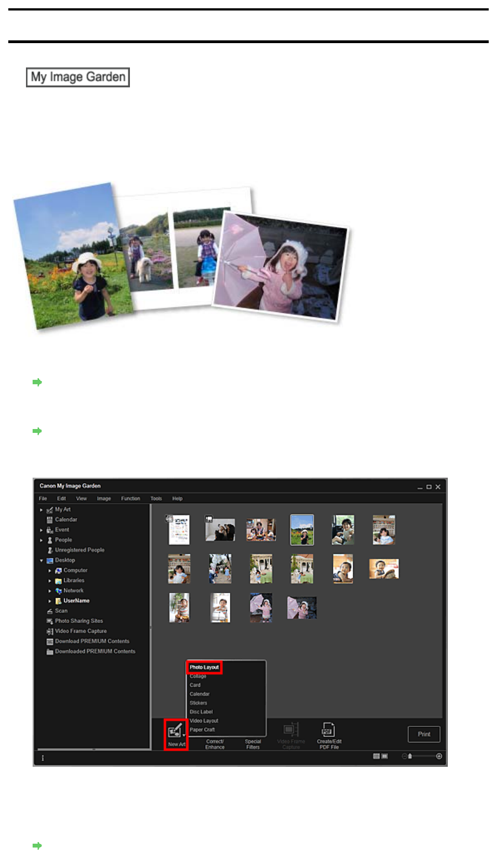The image size is (497, 868).
Task: Open the View menu
Action: (81, 498)
